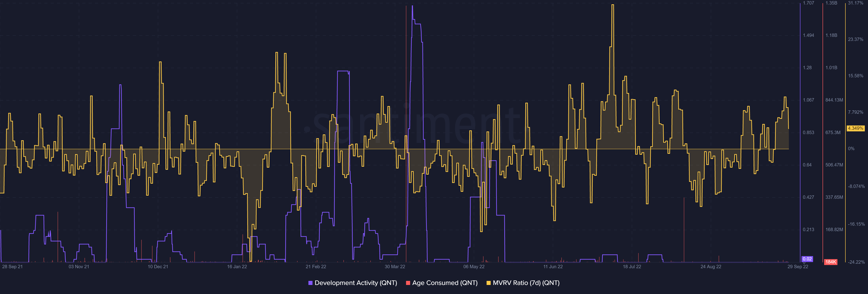Click the yellow MVRV Ratio legend swatch

point(488,283)
